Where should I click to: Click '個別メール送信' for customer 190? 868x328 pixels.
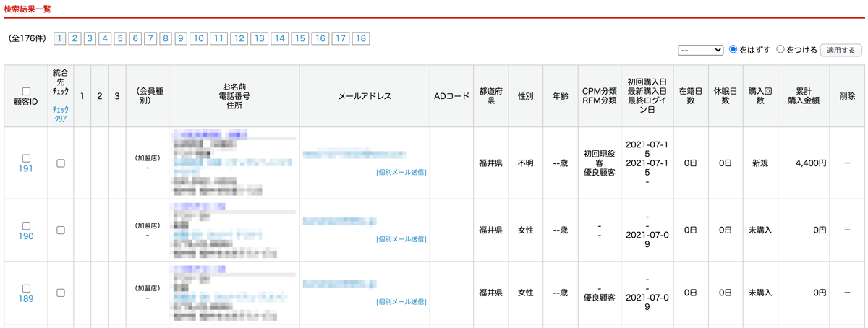click(401, 239)
